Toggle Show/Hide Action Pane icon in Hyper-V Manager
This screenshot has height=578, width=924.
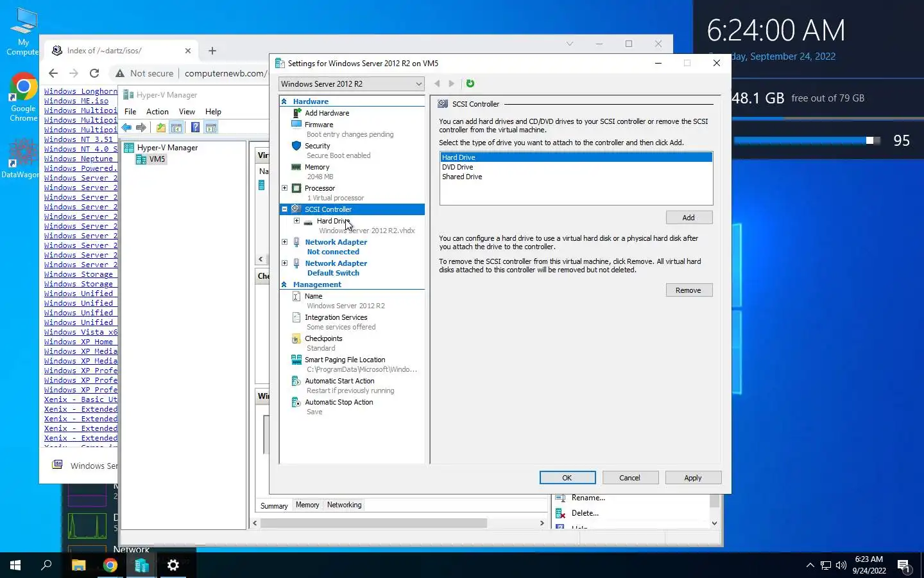211,128
